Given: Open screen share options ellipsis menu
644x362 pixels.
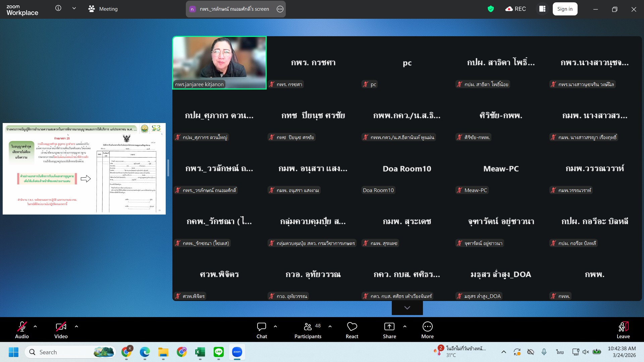Looking at the screenshot, I should 280,9.
